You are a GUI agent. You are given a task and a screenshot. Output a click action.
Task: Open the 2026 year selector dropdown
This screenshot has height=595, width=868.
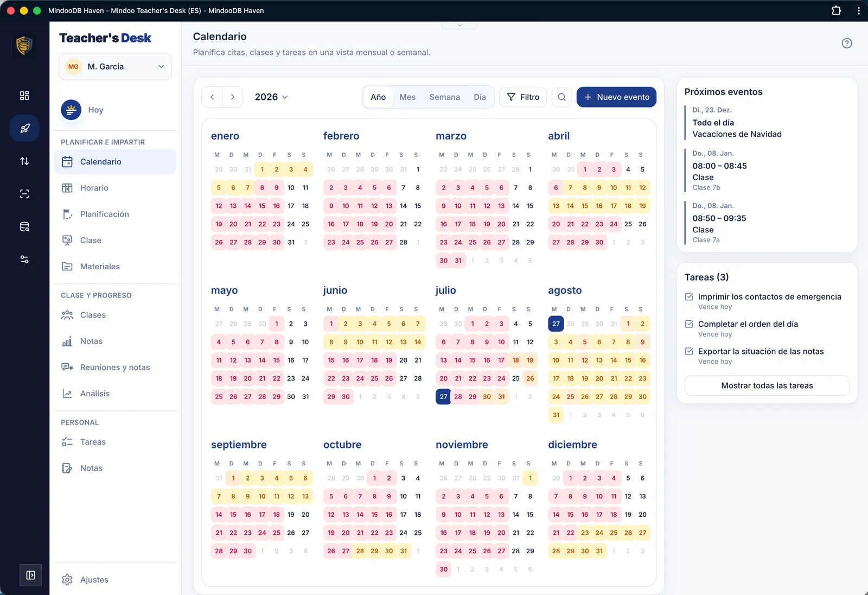coord(271,97)
